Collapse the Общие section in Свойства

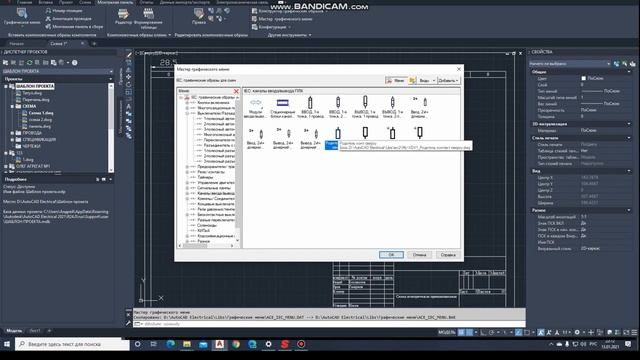tap(629, 72)
